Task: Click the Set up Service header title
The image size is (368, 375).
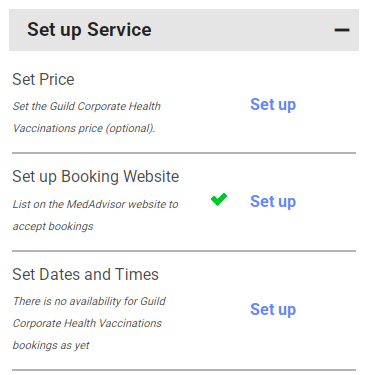Action: 89,30
